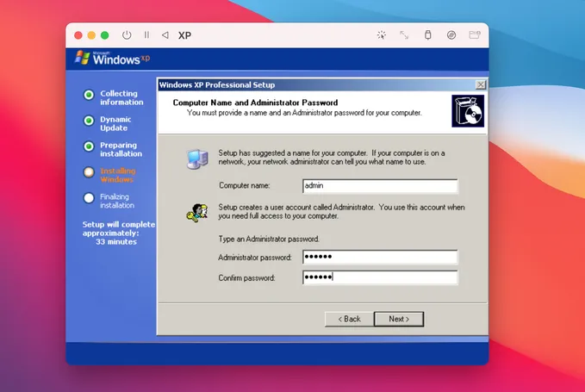Click the red close window button
The height and width of the screenshot is (392, 585).
point(78,35)
